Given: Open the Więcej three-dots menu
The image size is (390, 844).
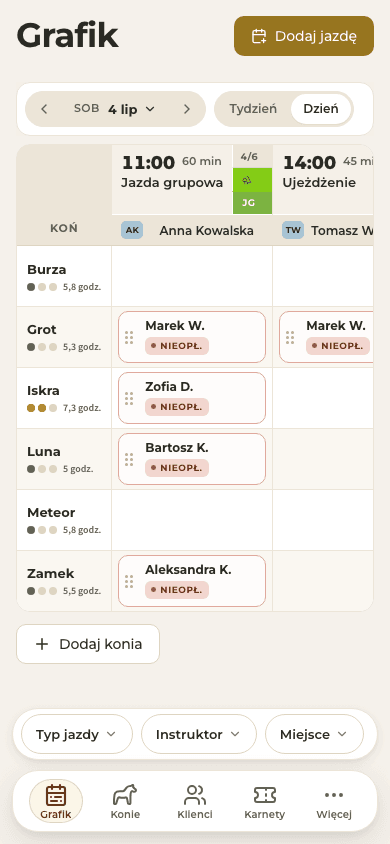Looking at the screenshot, I should (x=334, y=801).
